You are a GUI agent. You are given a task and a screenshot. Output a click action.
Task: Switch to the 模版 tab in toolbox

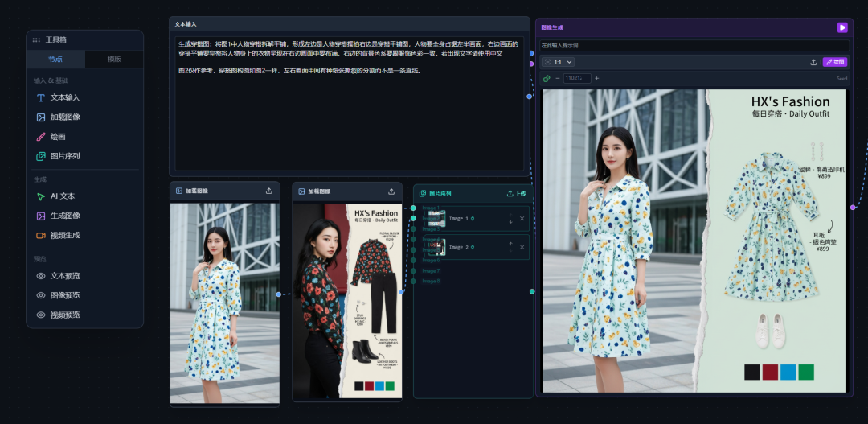pyautogui.click(x=114, y=60)
